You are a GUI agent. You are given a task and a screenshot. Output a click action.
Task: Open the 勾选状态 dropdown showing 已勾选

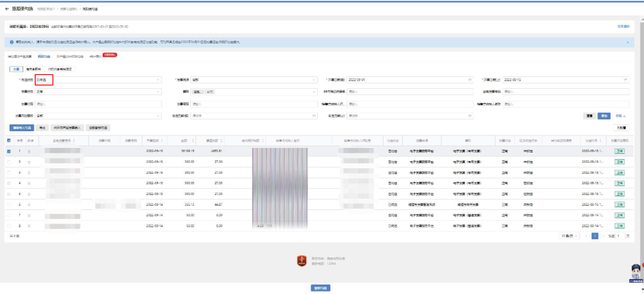tap(98, 79)
